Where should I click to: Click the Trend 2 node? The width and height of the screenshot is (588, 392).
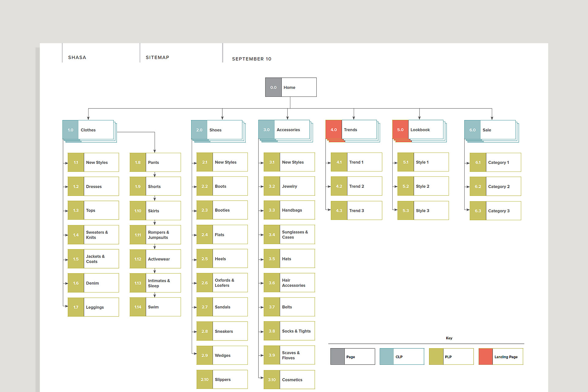pos(356,186)
